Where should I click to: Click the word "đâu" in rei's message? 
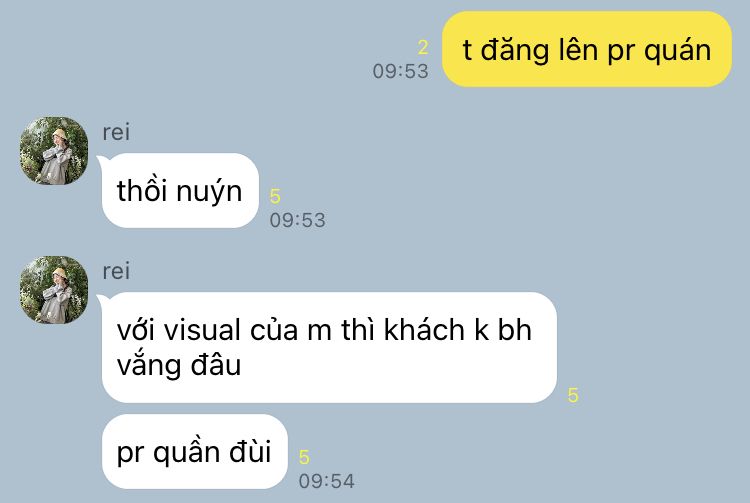[x=216, y=365]
